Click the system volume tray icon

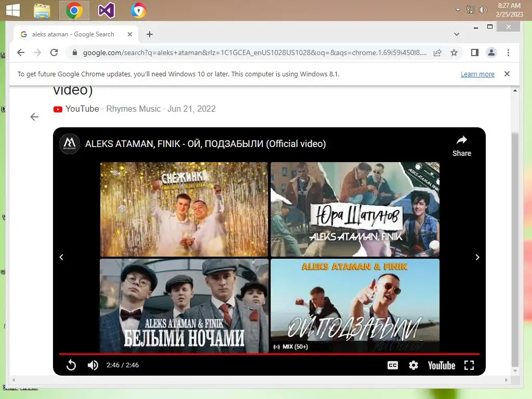pyautogui.click(x=483, y=10)
